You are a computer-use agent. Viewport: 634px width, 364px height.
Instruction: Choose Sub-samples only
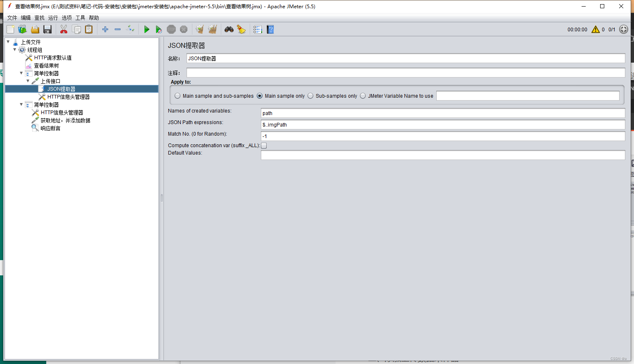310,96
